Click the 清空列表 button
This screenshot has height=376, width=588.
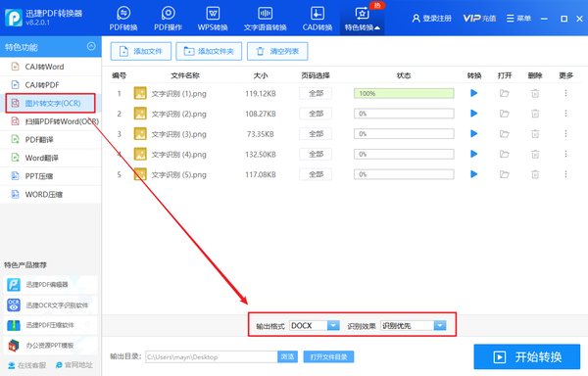click(x=277, y=51)
